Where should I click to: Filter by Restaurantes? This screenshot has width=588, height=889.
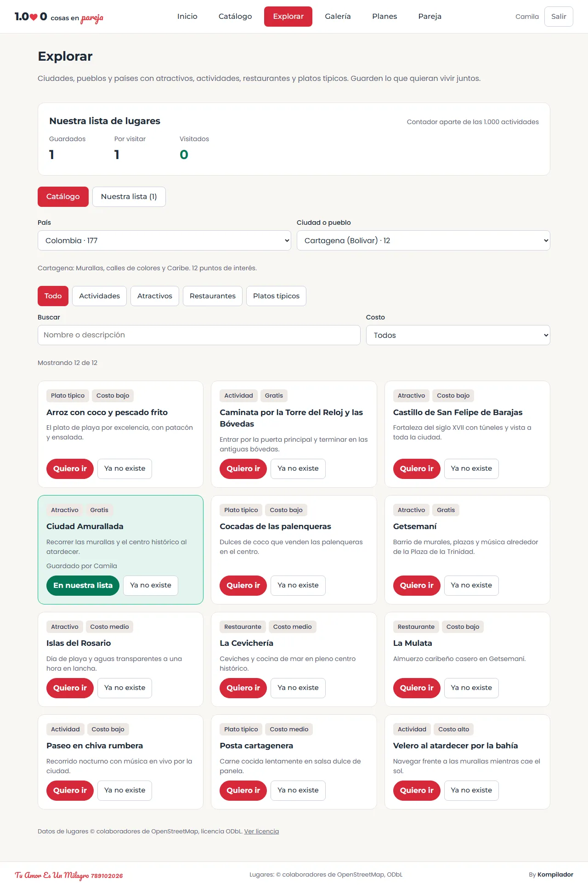click(213, 296)
